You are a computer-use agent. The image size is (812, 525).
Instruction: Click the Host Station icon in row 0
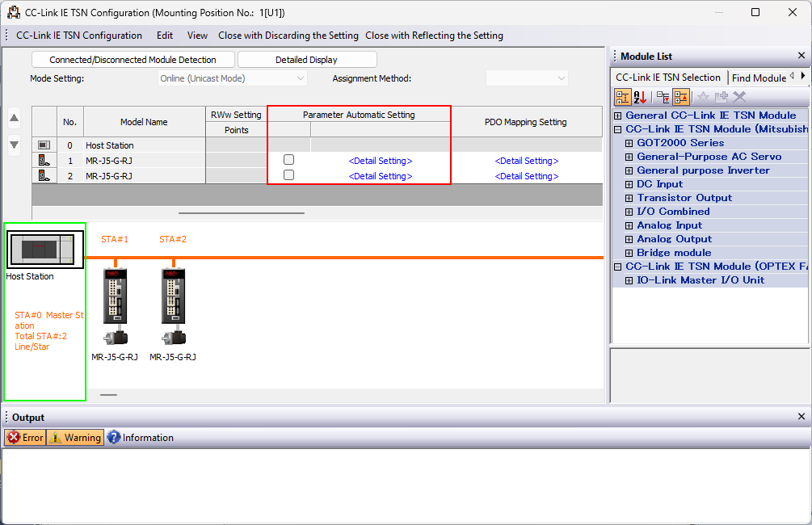(44, 145)
